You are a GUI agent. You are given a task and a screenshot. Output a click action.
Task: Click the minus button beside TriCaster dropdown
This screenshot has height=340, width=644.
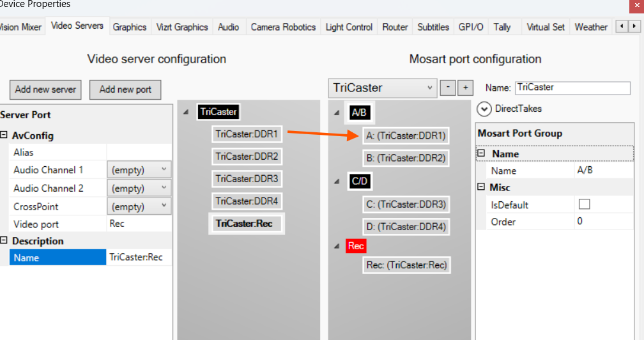point(449,88)
